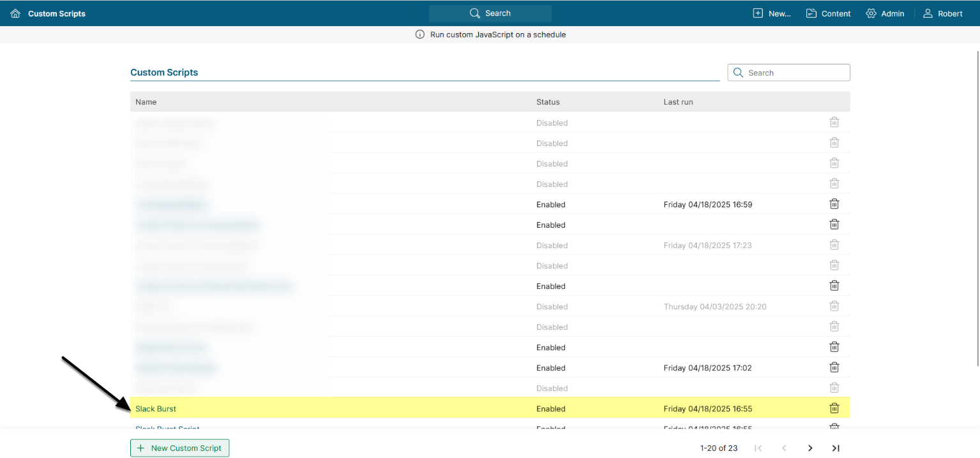The height and width of the screenshot is (458, 980).
Task: Click the global Search bar in header
Action: pos(490,13)
